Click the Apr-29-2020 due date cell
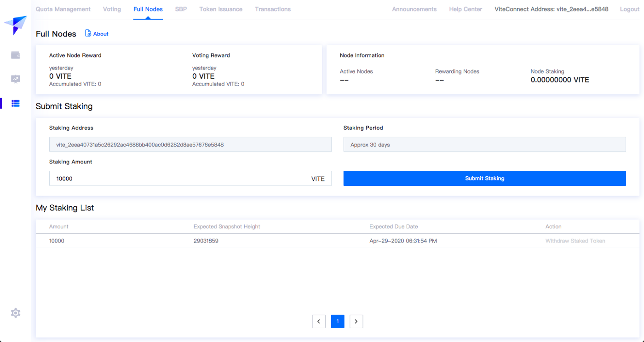Screen dimensions: 644x342 point(403,241)
